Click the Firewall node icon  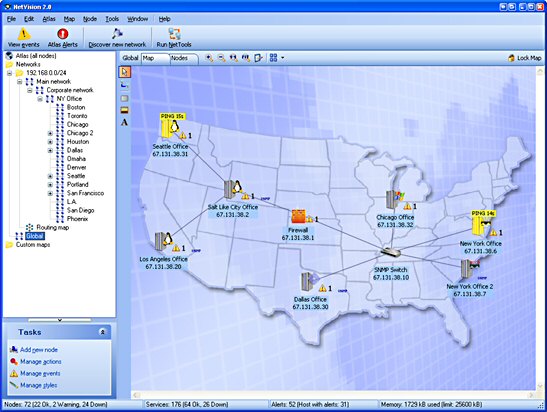pos(298,217)
